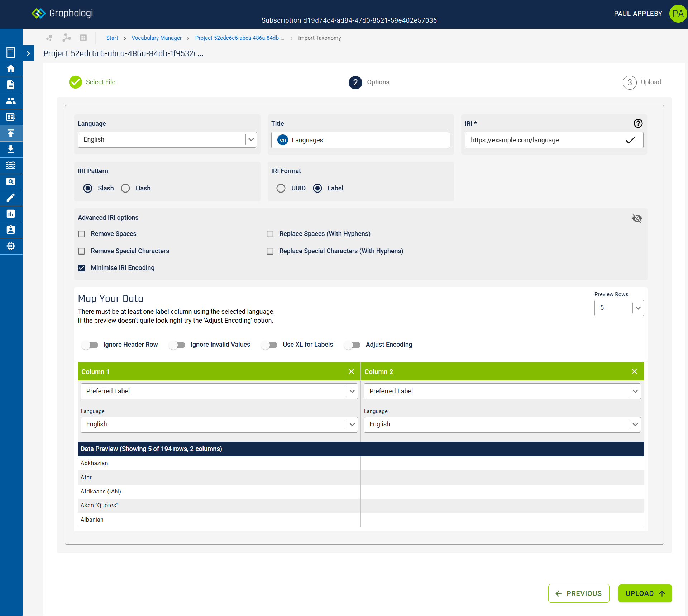Screen dimensions: 688x616
Task: Open Column 2 Language dropdown
Action: 502,425
